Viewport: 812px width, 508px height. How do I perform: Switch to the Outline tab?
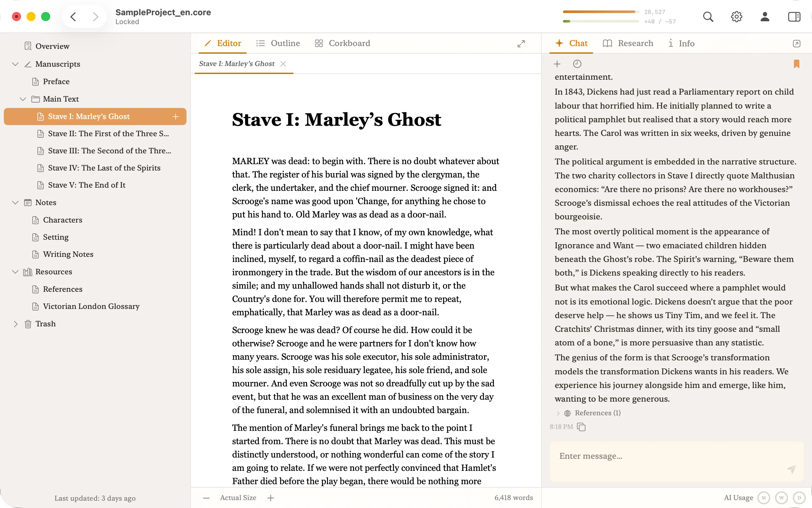[x=278, y=43]
